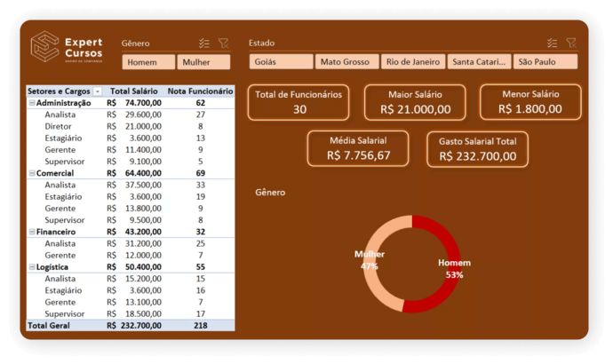Toggle the Homem slicer option
Image resolution: width=613 pixels, height=364 pixels.
pyautogui.click(x=148, y=62)
